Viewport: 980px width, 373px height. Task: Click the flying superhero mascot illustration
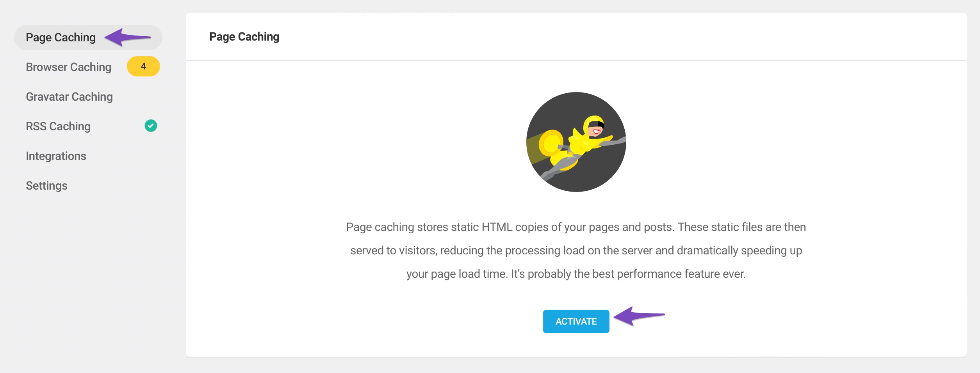click(576, 142)
